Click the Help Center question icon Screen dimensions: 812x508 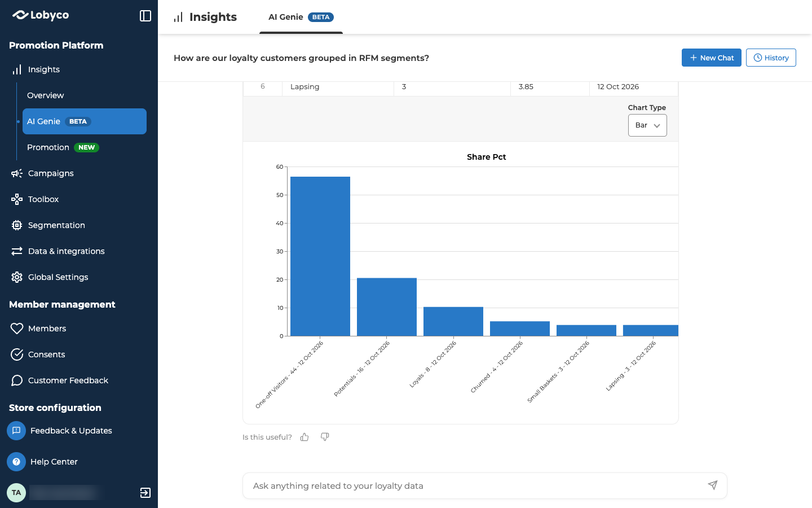[16, 462]
